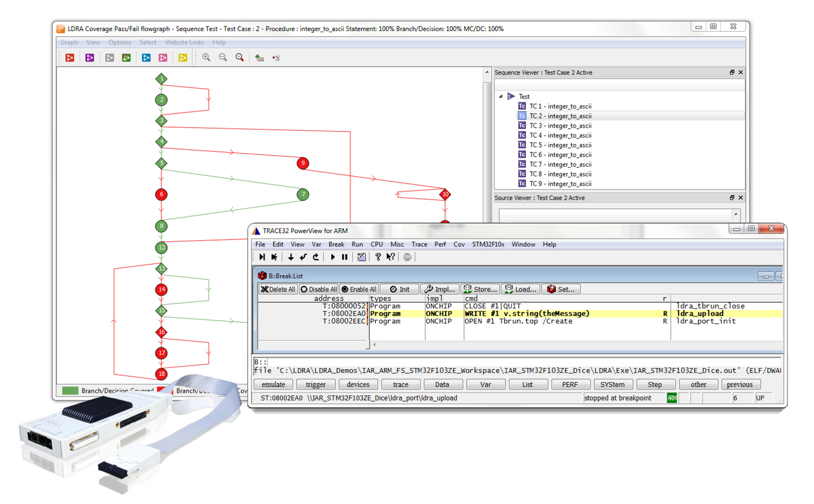This screenshot has width=814, height=504.
Task: Open the STM32F10x menu in TRACE32
Action: click(488, 245)
